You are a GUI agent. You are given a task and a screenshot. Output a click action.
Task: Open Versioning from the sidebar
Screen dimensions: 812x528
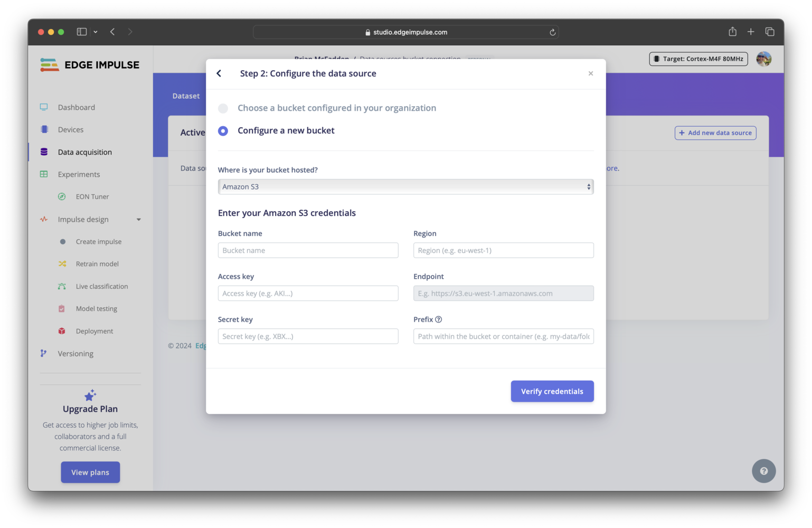pyautogui.click(x=75, y=354)
